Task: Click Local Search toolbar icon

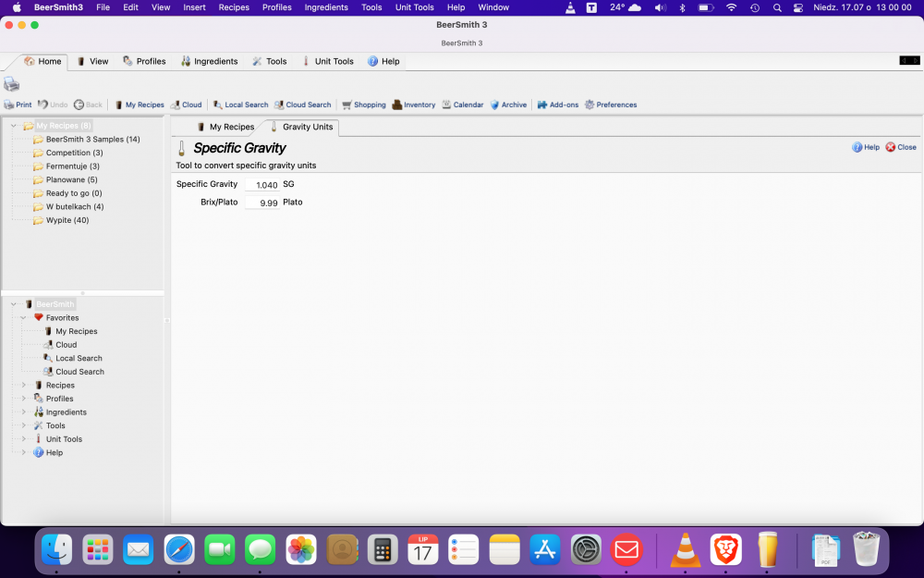Action: [240, 105]
